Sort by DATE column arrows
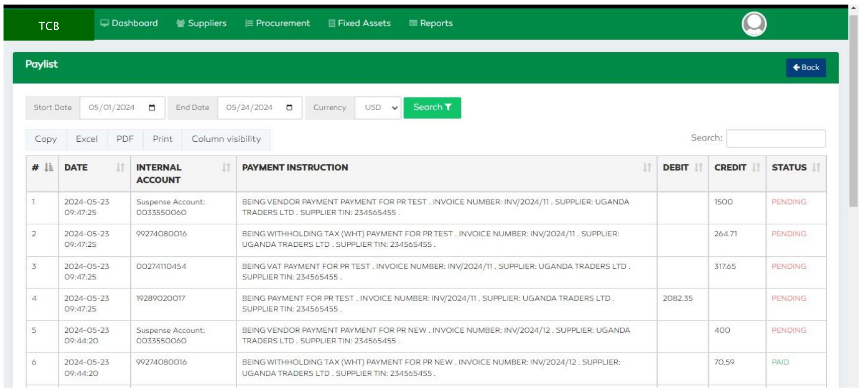868x391 pixels. 120,167
